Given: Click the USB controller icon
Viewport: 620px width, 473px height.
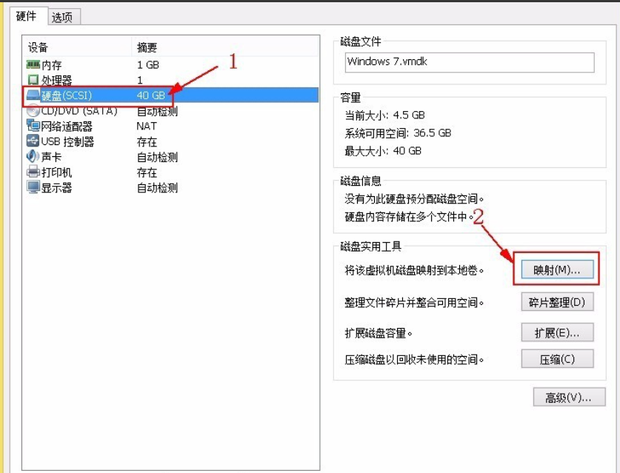Looking at the screenshot, I should coord(33,141).
